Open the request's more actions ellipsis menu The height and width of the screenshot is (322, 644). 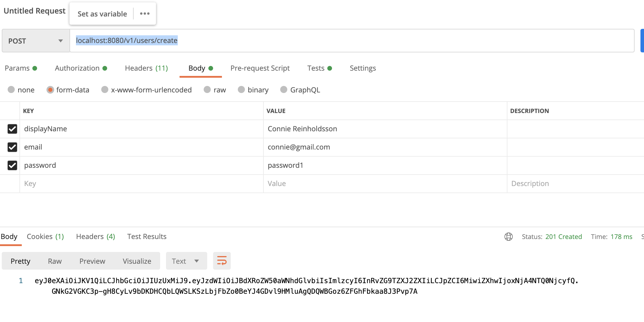[144, 14]
